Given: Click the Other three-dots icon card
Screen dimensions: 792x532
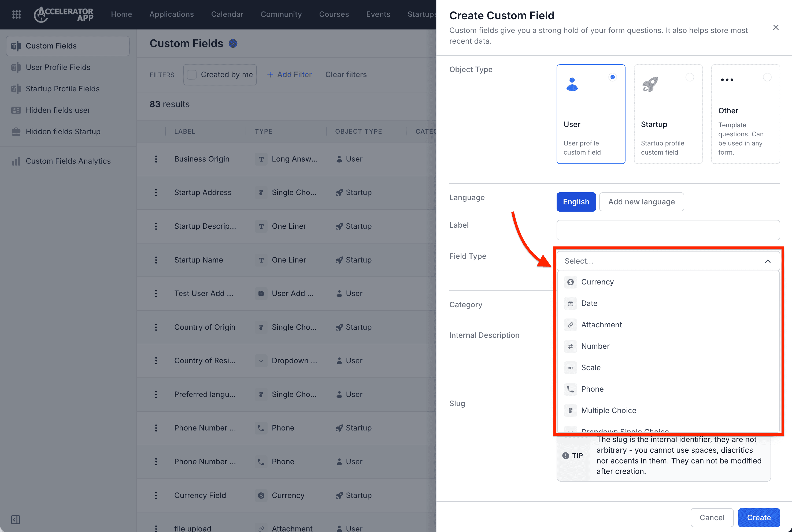Looking at the screenshot, I should point(727,80).
